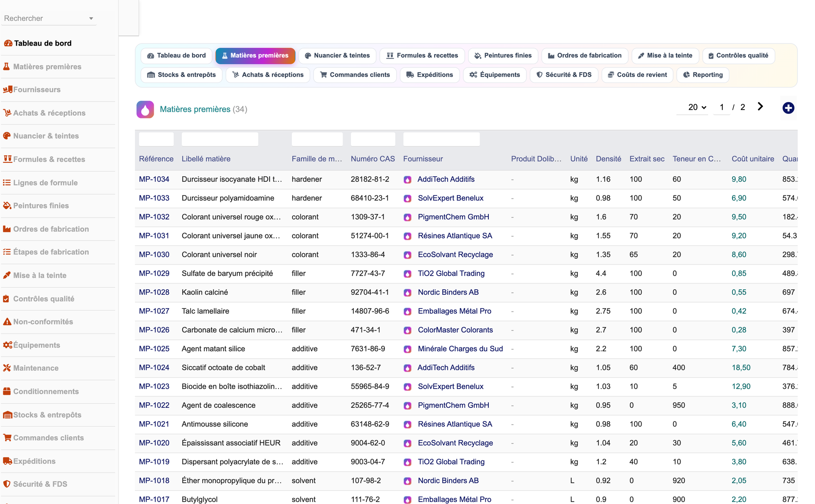Click the Conditionnements box icon
The width and height of the screenshot is (815, 504).
pos(7,391)
